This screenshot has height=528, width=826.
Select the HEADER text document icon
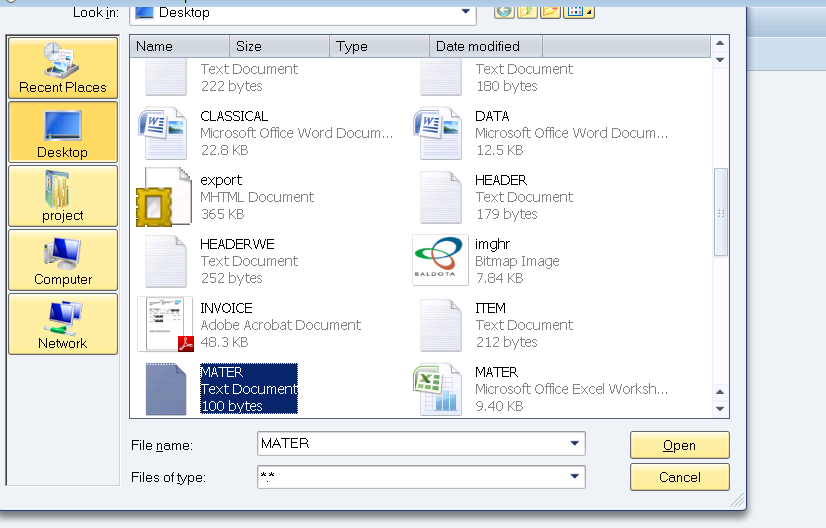point(440,197)
